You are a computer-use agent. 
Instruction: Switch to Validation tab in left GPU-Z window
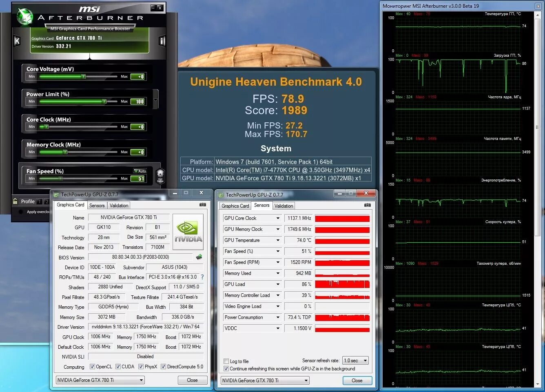[x=119, y=206]
